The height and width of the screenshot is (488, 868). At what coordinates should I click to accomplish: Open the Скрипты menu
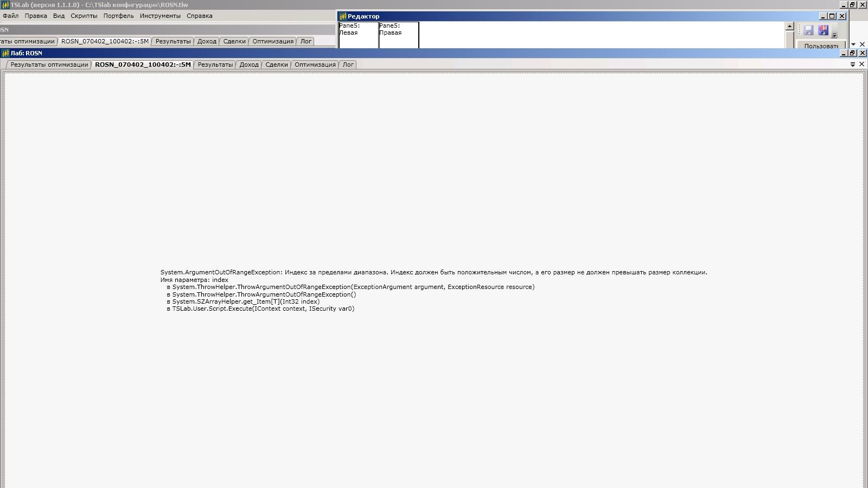[x=84, y=16]
